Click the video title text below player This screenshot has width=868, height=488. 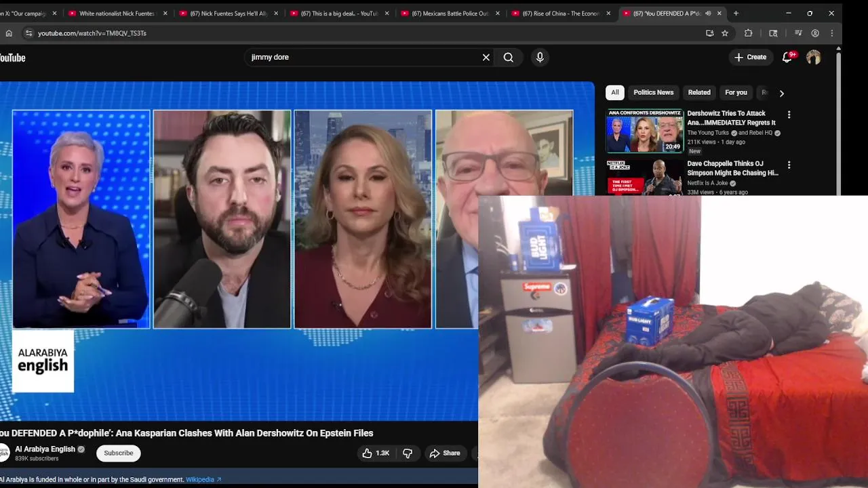tap(186, 433)
